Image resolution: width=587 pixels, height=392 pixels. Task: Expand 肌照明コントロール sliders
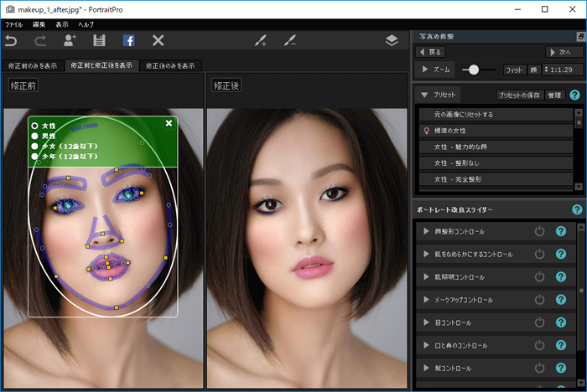(426, 276)
